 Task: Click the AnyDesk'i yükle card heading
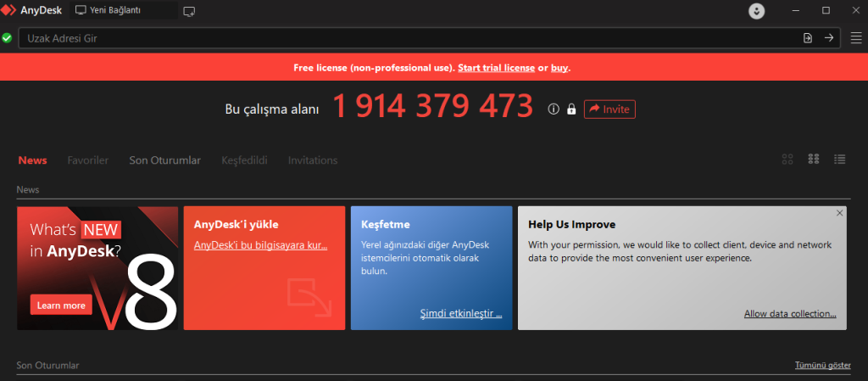click(236, 225)
